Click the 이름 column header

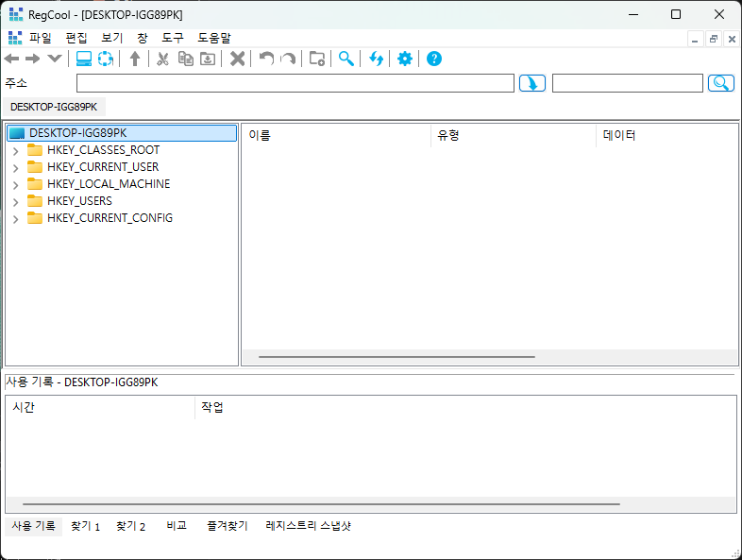point(336,135)
